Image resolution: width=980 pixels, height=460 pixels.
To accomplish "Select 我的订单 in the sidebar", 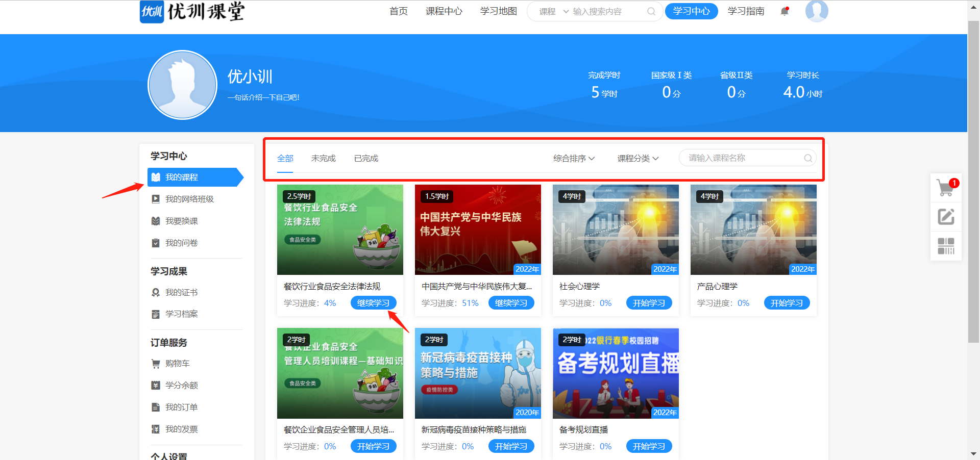I will [x=181, y=407].
